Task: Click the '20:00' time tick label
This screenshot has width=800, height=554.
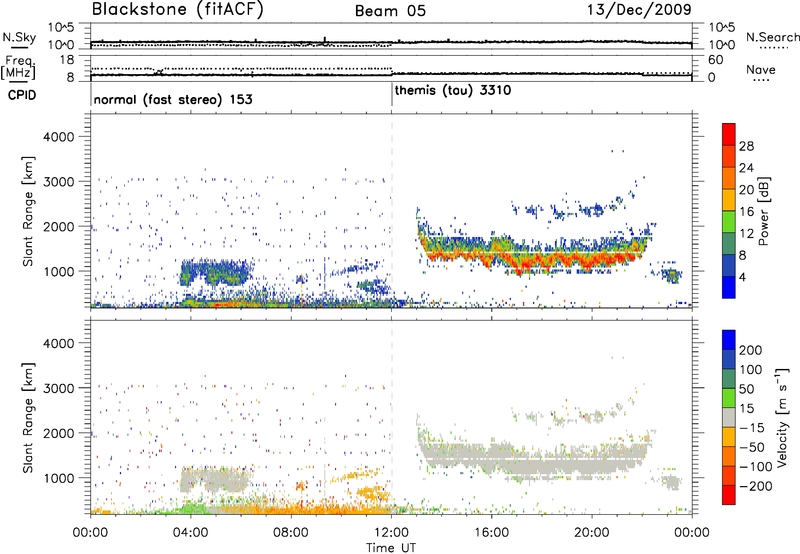Action: (592, 533)
